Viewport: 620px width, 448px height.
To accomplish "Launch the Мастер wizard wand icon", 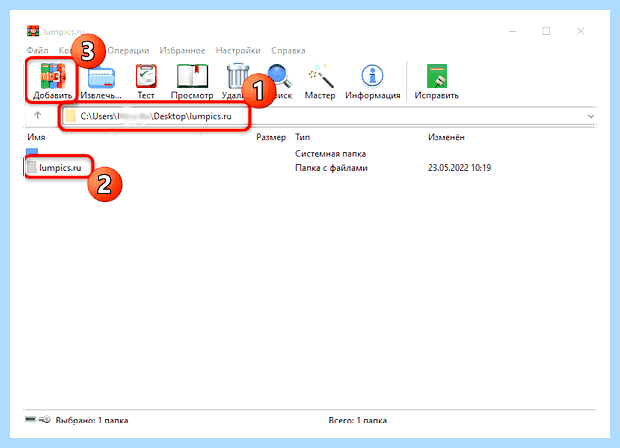I will click(320, 76).
